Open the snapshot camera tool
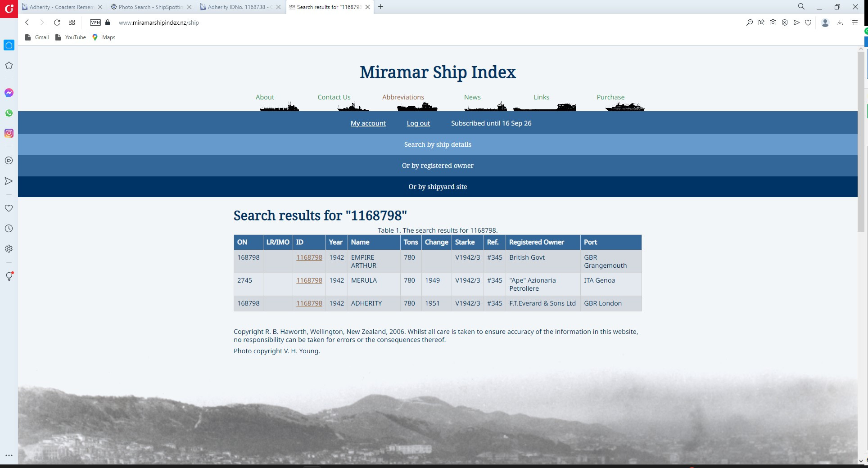The height and width of the screenshot is (468, 868). [x=773, y=22]
